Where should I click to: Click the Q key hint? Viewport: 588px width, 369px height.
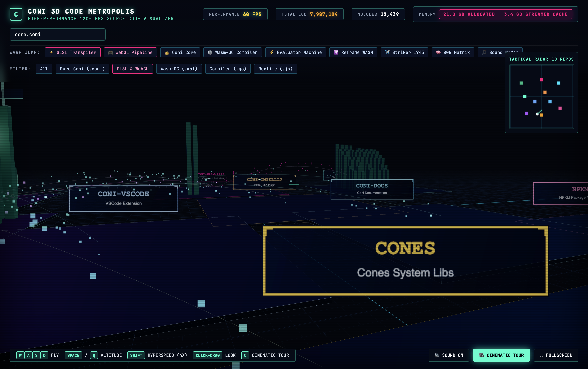(94, 355)
